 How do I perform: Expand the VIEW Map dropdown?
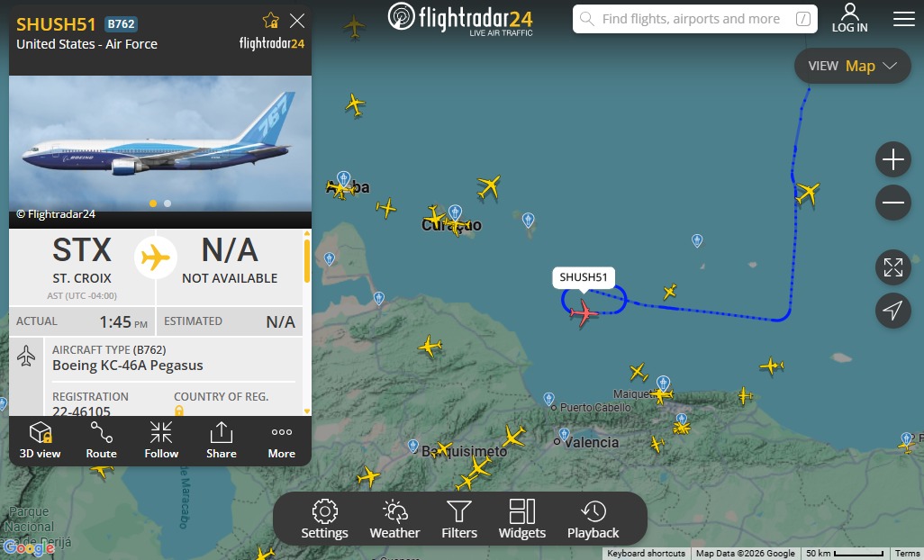coord(852,66)
